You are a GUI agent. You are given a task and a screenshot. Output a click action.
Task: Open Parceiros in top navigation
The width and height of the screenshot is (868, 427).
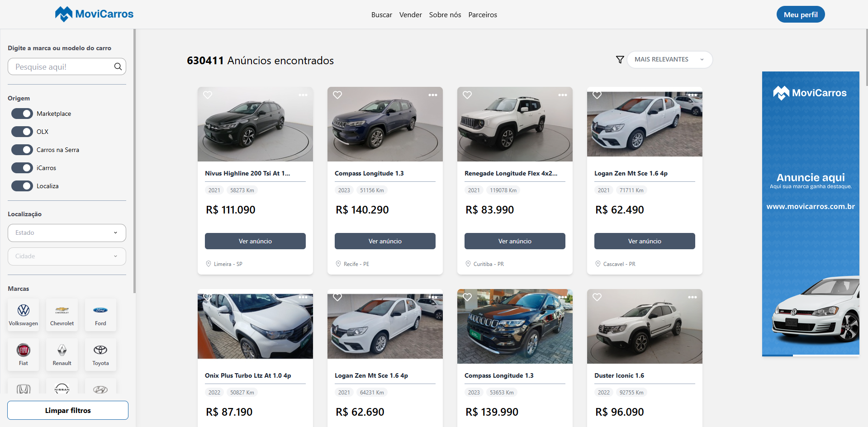coord(483,15)
